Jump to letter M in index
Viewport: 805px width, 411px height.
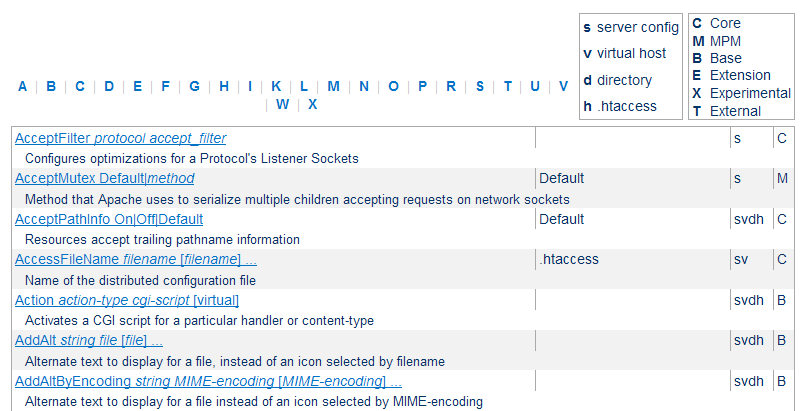pyautogui.click(x=334, y=86)
